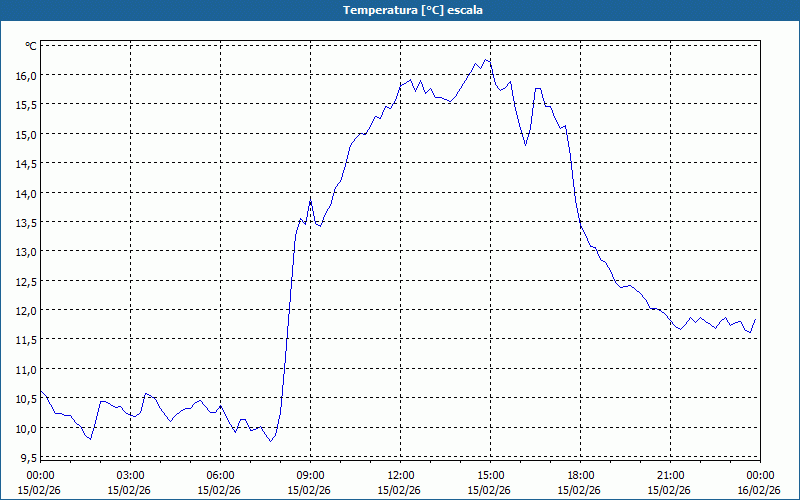Click the 12,0 label on the Y axis
Image resolution: width=800 pixels, height=500 pixels.
point(25,310)
